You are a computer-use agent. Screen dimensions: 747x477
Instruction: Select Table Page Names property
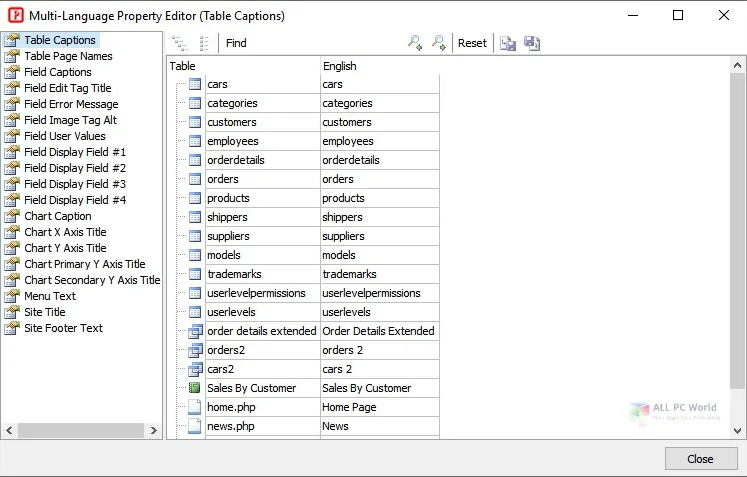[x=69, y=56]
